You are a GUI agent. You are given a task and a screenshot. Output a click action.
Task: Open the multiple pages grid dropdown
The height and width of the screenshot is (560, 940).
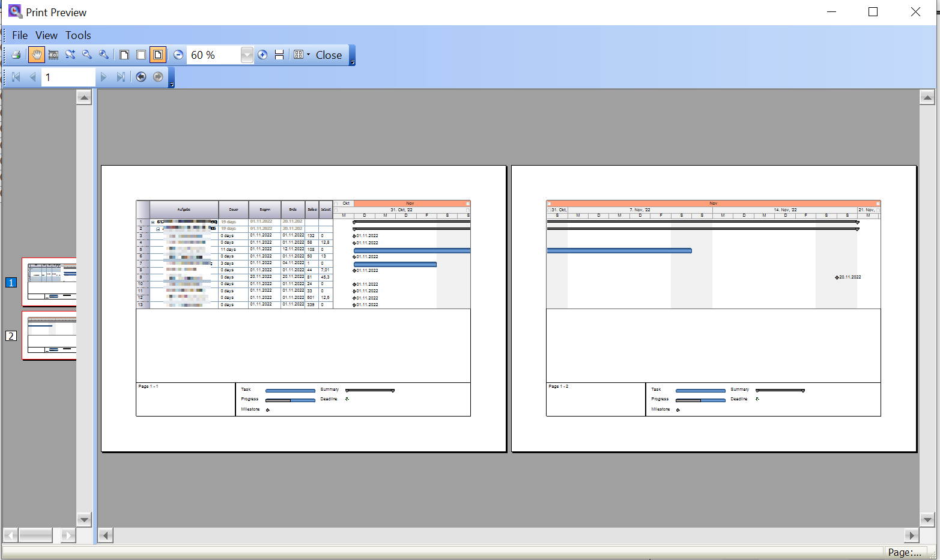point(302,55)
